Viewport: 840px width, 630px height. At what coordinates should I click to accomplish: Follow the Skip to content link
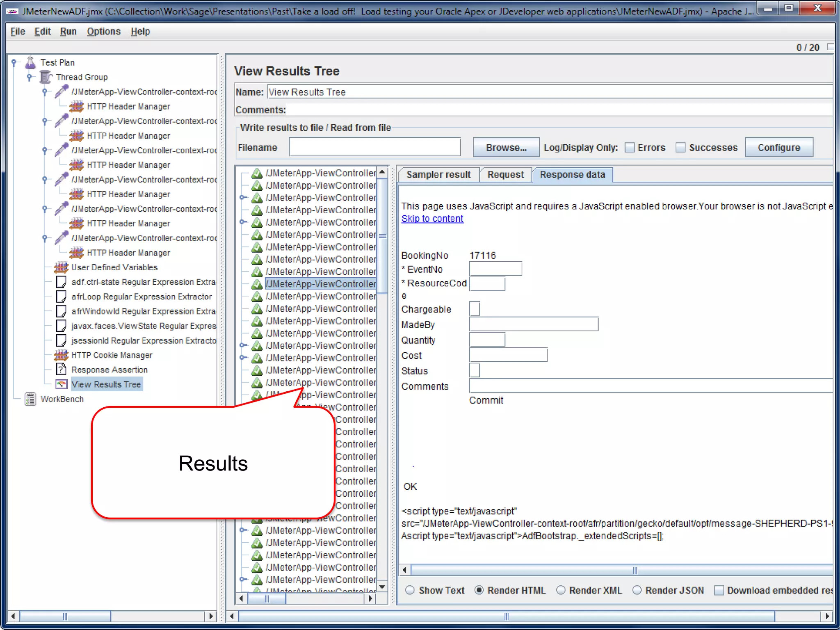pyautogui.click(x=432, y=219)
